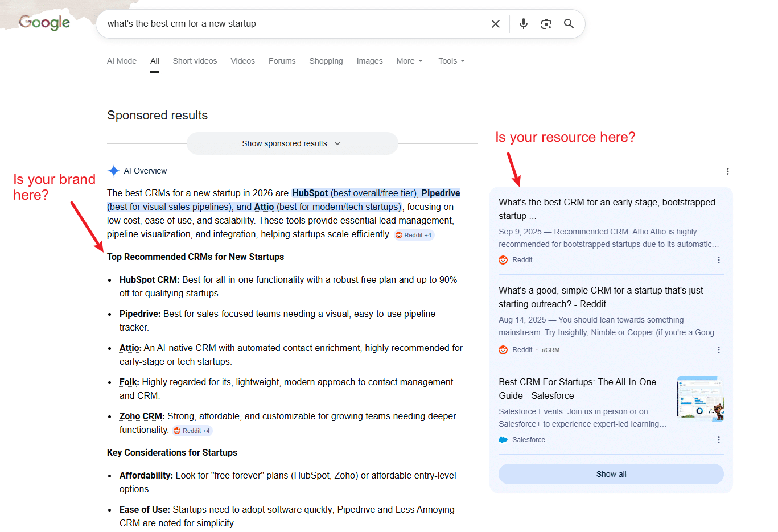Click the Salesforce cloud icon

point(503,440)
